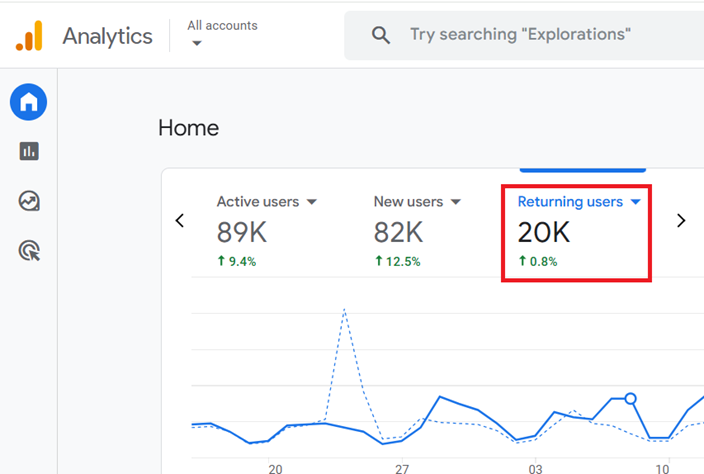Open the Reports bar chart icon
This screenshot has width=704, height=474.
pos(29,151)
